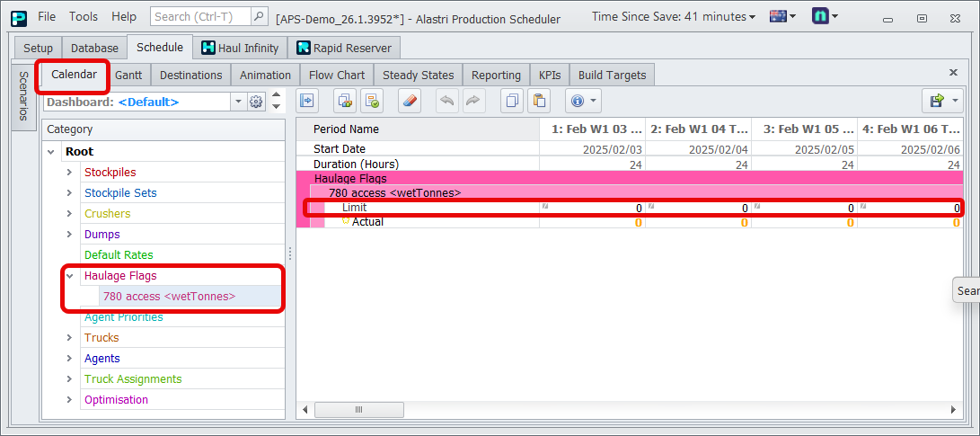This screenshot has width=980, height=436.
Task: Click the undo arrow icon
Action: coord(446,102)
